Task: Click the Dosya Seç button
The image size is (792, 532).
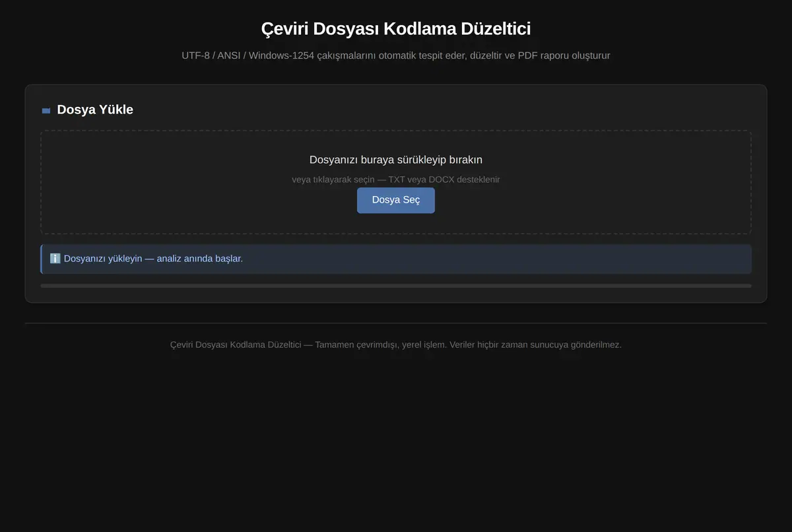Action: coord(396,200)
